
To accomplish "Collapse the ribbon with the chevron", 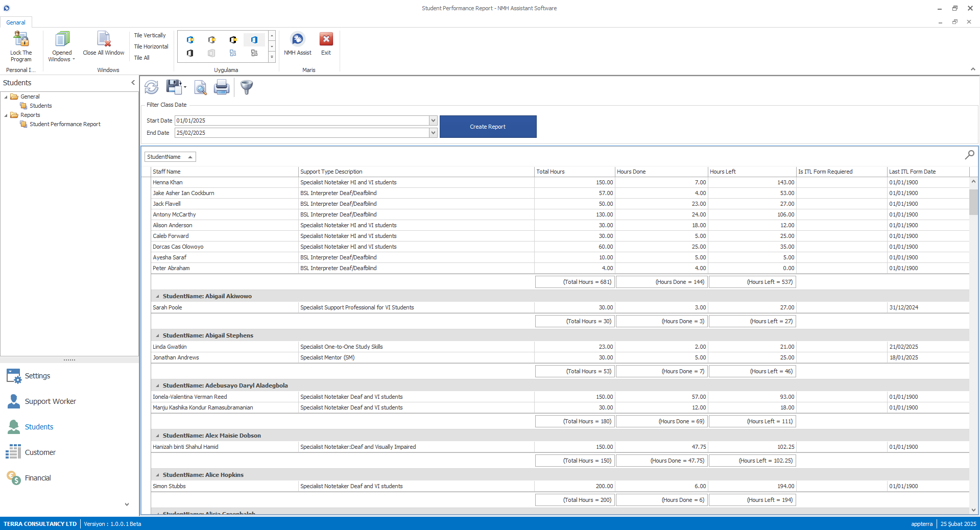I will 972,69.
